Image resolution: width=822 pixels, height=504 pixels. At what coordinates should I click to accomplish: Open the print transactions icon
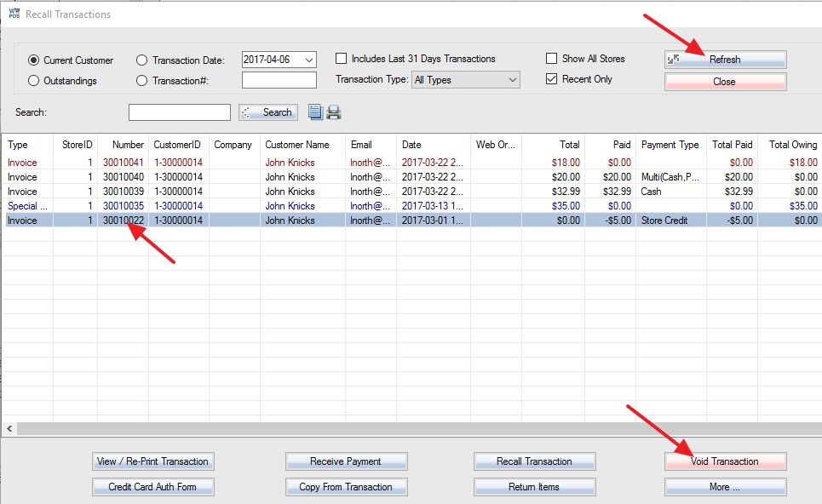click(332, 111)
